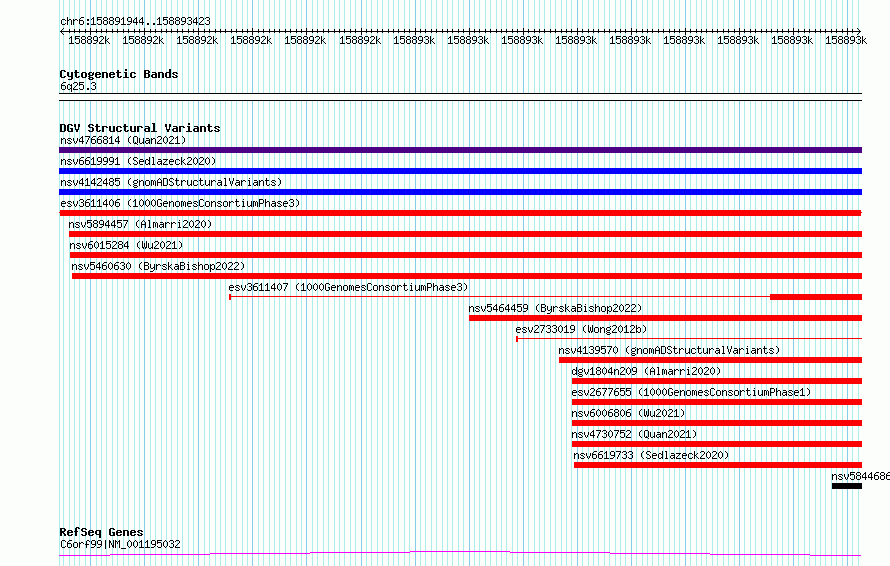Open nsv4730752 (Quan2021) variant label

(x=634, y=434)
